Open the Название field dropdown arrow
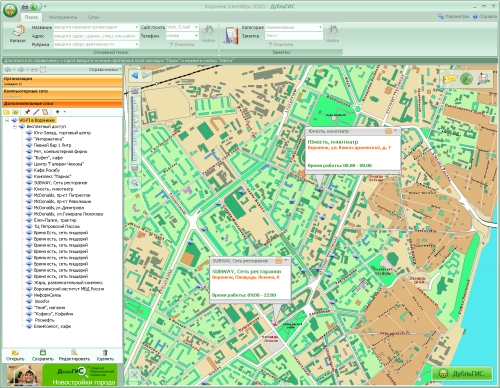Image resolution: width=500 pixels, height=388 pixels. click(137, 27)
